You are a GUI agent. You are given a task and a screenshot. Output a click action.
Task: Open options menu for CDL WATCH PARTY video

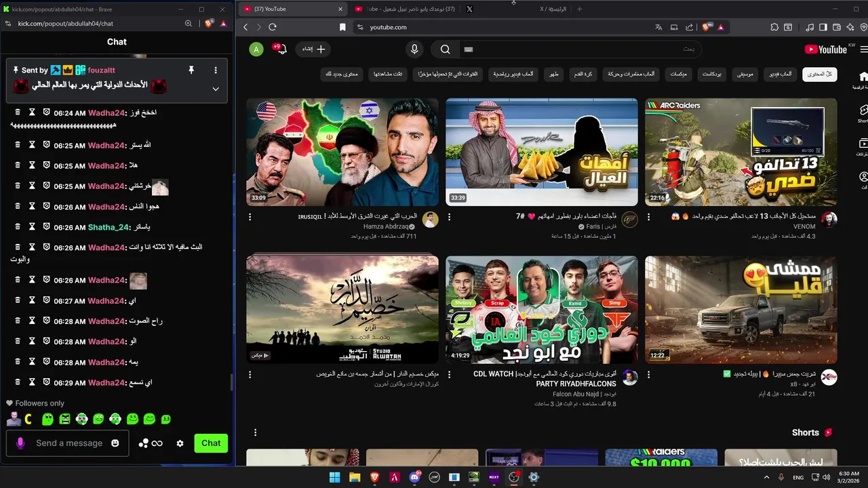(450, 374)
